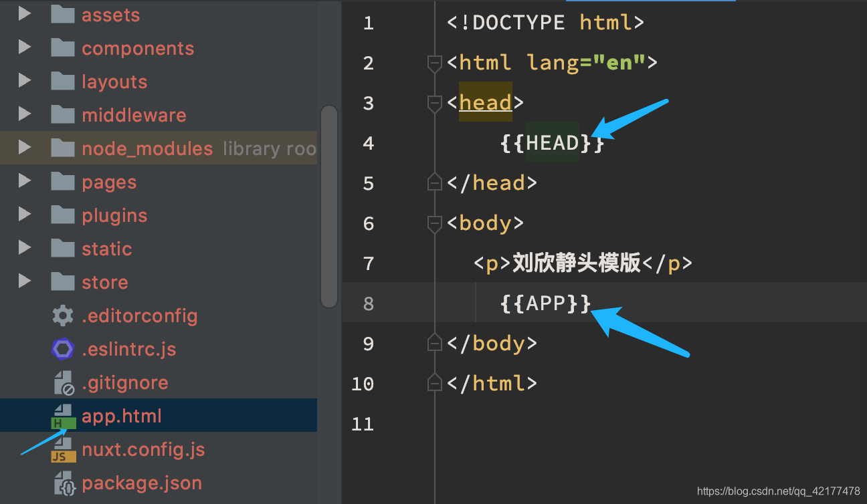The image size is (867, 504).
Task: Click fold marker at closing body tag
Action: coord(435,342)
